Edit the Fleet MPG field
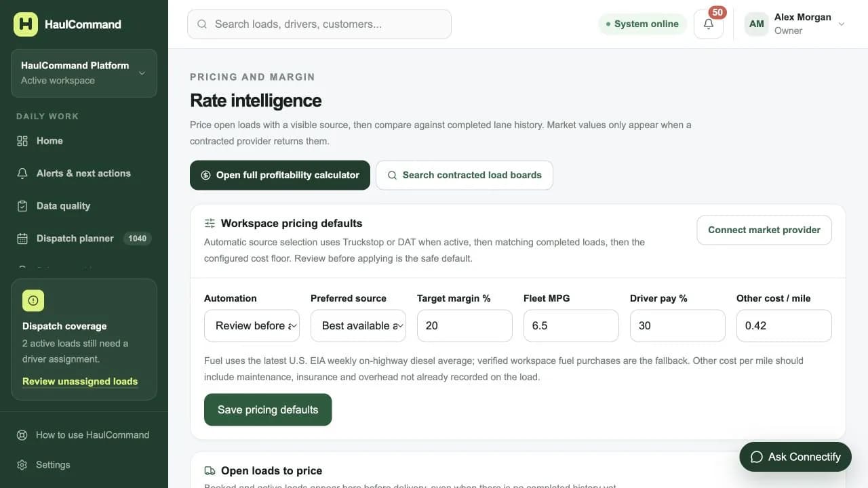This screenshot has height=488, width=868. point(571,325)
